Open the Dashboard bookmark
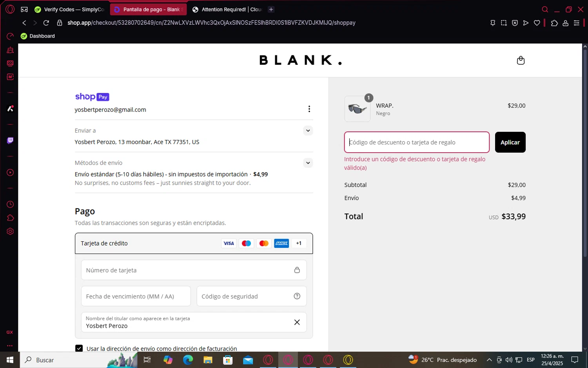 (38, 36)
